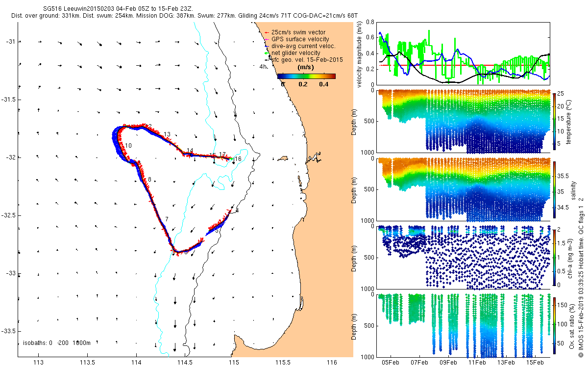Click longitude tick label 114.5

click(x=185, y=363)
